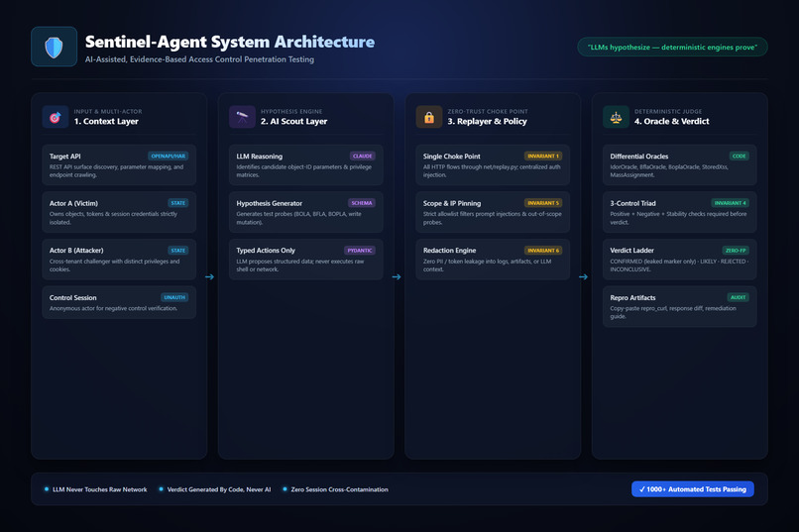Click the 'Typed Actions Only' card title

click(x=266, y=251)
